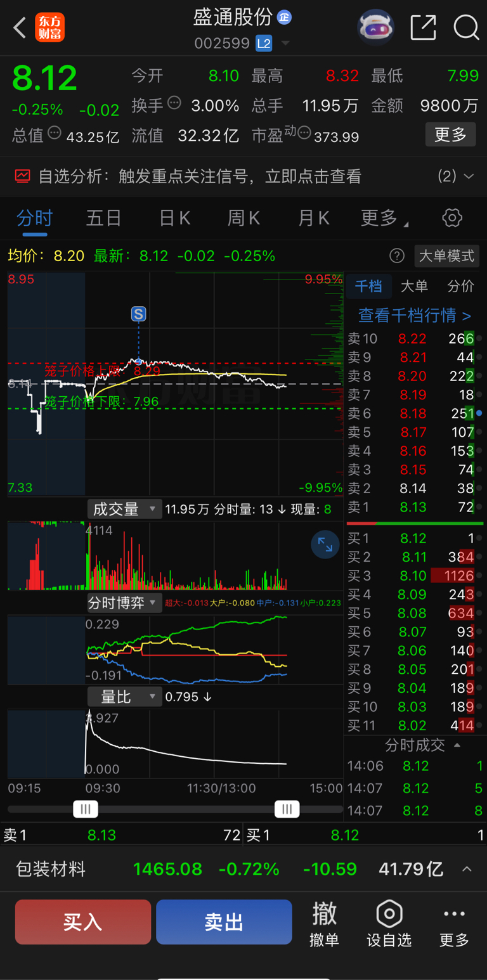Tap bottom bar 卖1 8.13 quote
The image size is (487, 980).
click(122, 835)
